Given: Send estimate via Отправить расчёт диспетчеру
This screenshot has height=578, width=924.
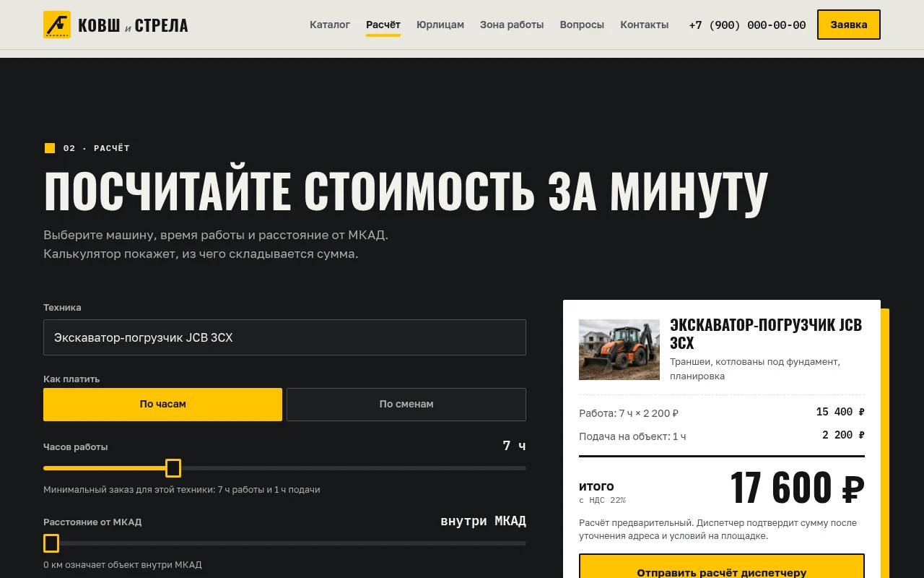Looking at the screenshot, I should (722, 572).
